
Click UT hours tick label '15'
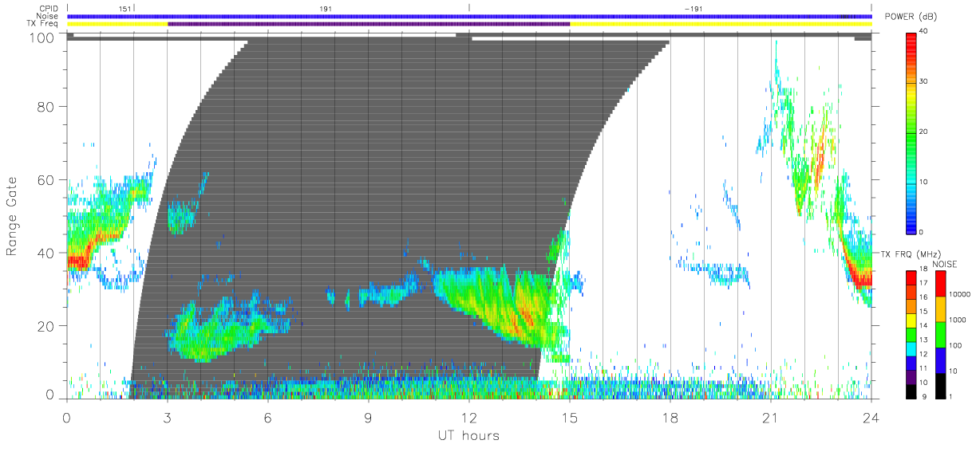[570, 417]
